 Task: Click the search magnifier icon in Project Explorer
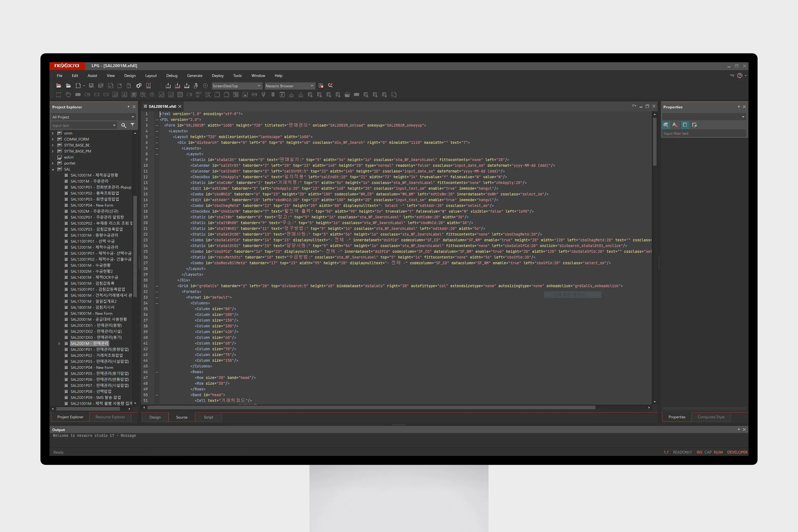click(x=123, y=126)
